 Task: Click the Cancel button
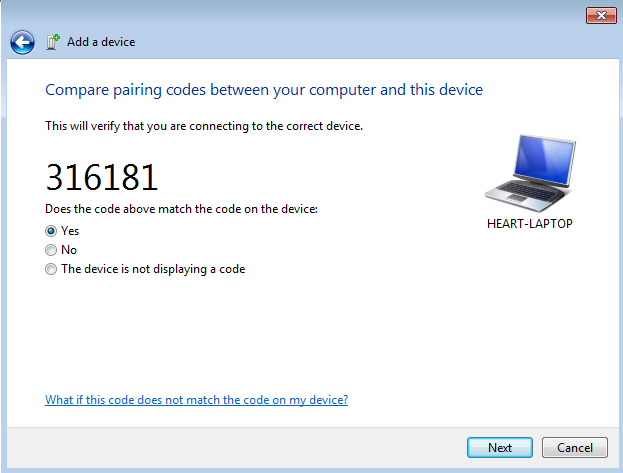point(575,448)
